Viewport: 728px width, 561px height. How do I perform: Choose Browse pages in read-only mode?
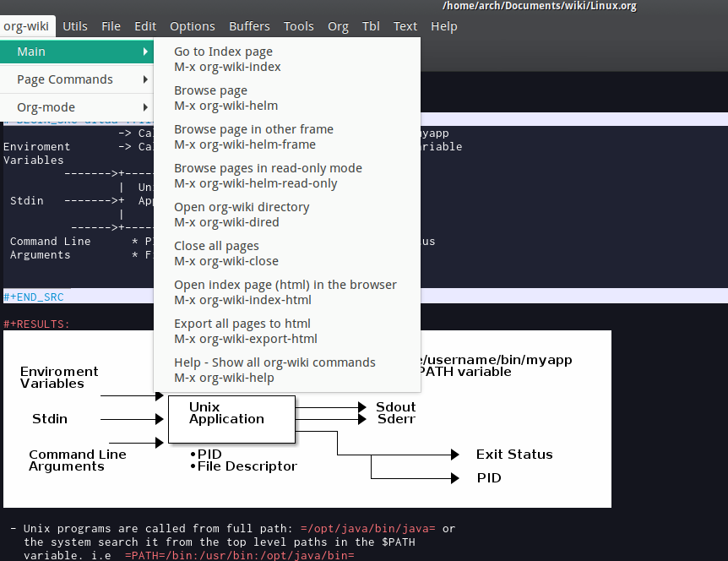tap(287, 176)
